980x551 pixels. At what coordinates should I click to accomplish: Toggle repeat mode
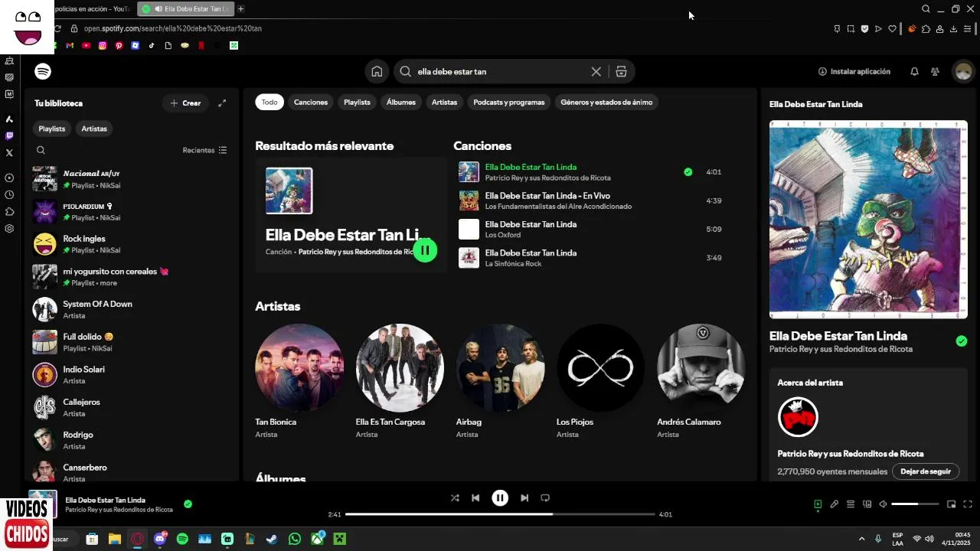point(545,497)
